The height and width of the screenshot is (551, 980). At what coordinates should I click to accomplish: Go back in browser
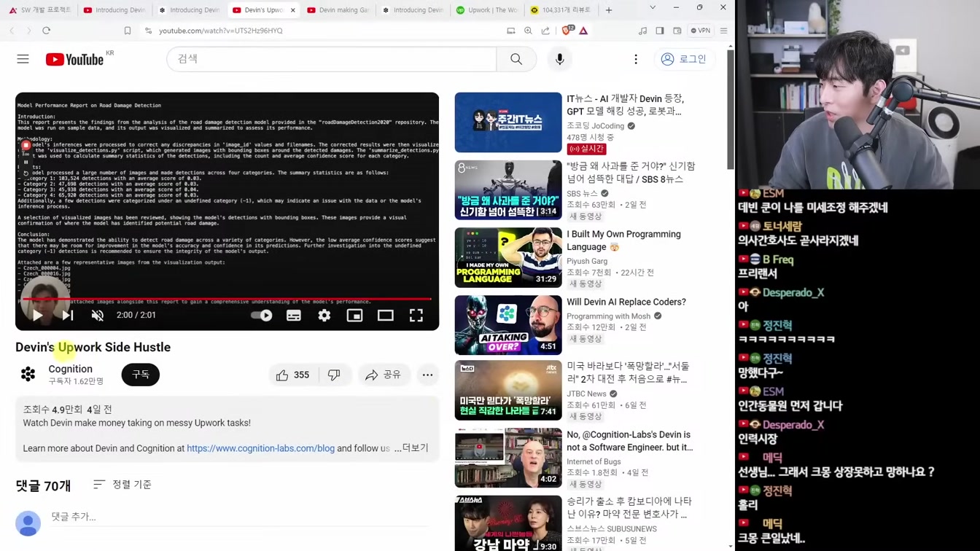tap(12, 31)
